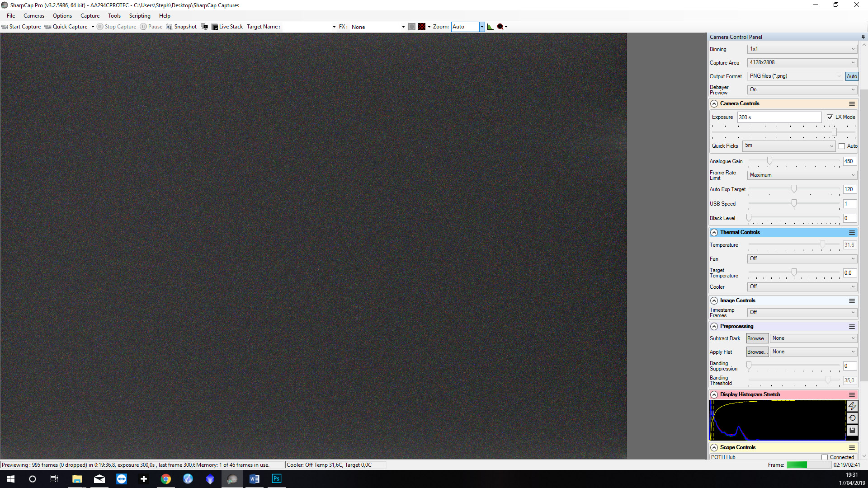
Task: Click the two-monitor icon beside Snapshot
Action: (204, 27)
